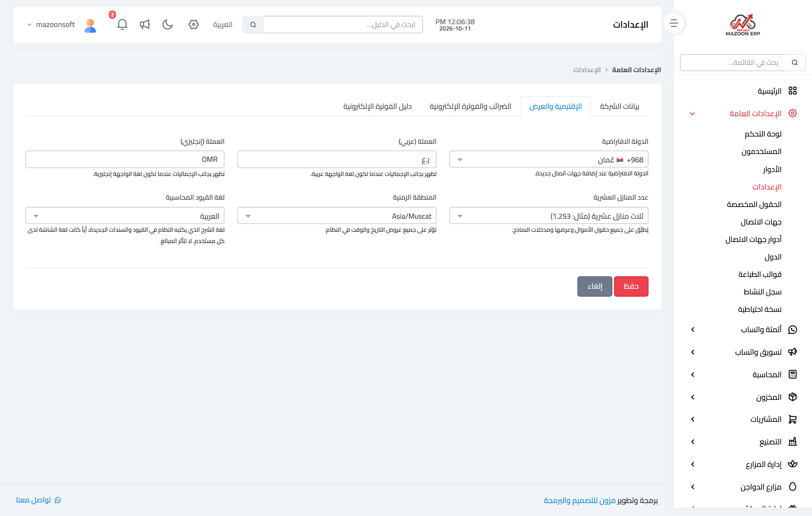Click the أتمتة واتساب WhatsApp icon

coord(793,330)
